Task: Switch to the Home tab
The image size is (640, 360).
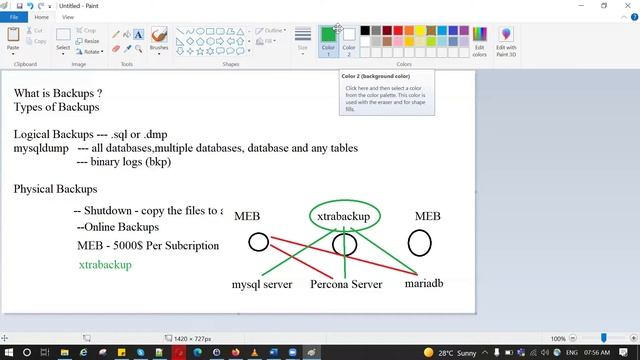Action: [42, 17]
